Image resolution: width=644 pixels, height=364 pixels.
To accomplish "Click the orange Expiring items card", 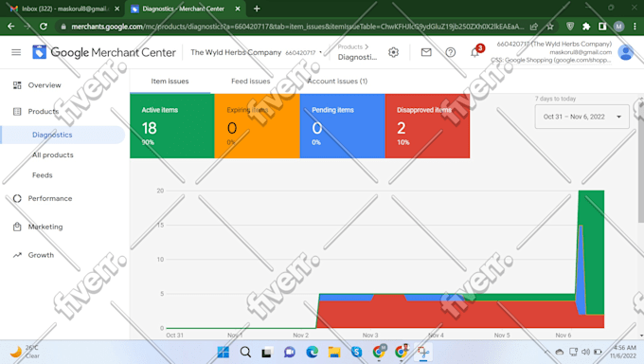I will [x=257, y=126].
